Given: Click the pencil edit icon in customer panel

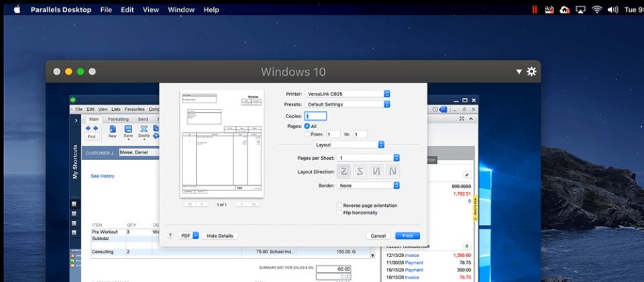Looking at the screenshot, I should (x=467, y=175).
